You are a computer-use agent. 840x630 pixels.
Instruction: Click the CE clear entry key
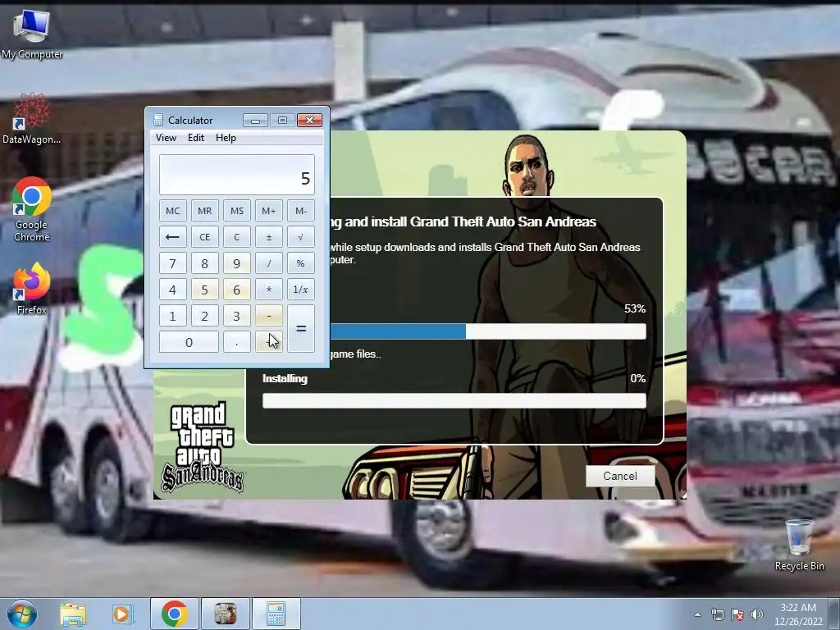[204, 237]
